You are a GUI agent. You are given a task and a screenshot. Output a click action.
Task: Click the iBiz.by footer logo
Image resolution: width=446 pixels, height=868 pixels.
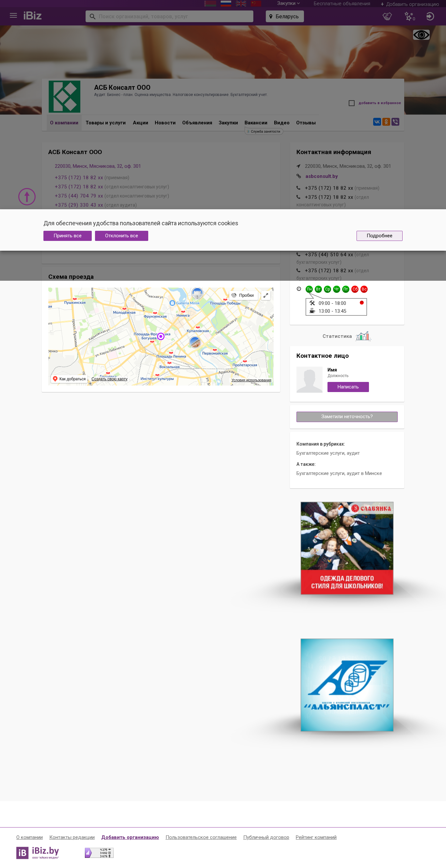pyautogui.click(x=38, y=853)
